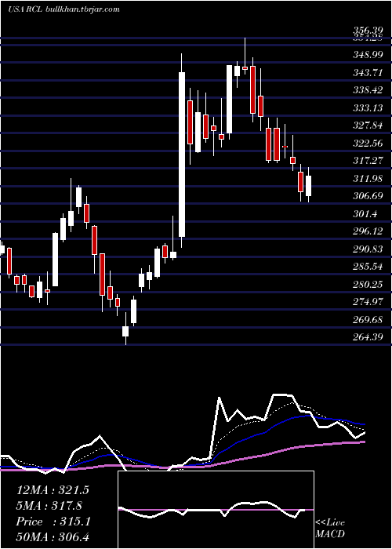
Task: Click the 280.25 price axis label
Action: point(368,285)
